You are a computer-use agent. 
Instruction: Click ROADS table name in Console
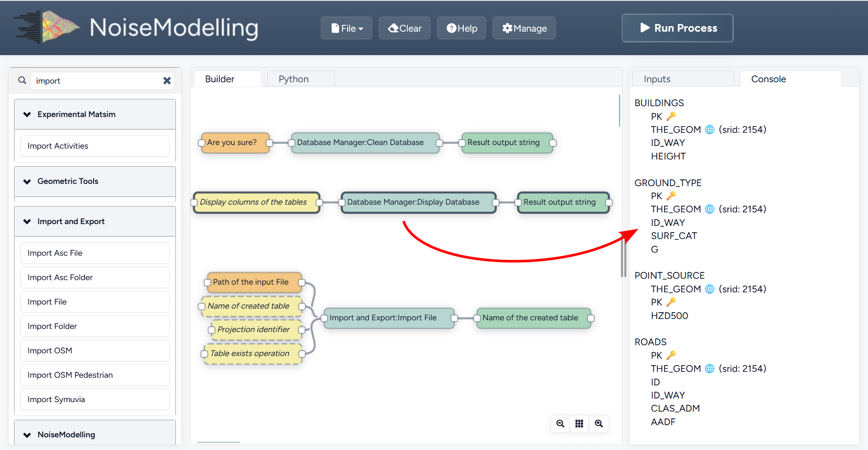pyautogui.click(x=651, y=342)
